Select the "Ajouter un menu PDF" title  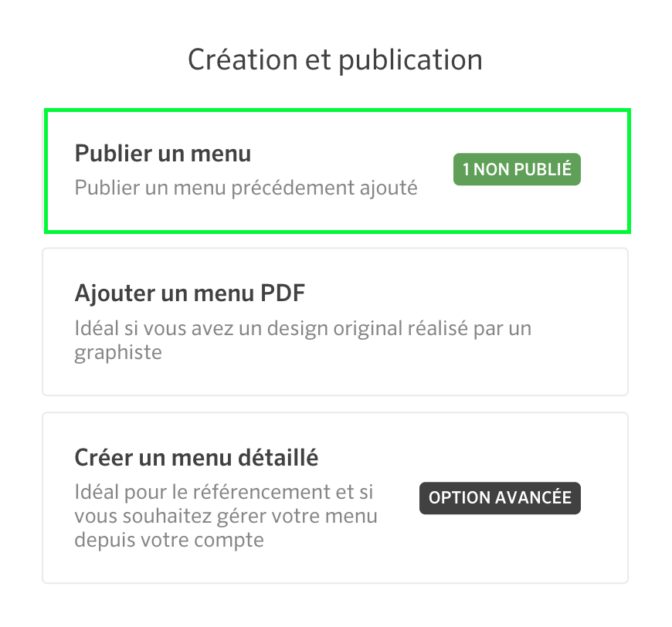point(190,294)
